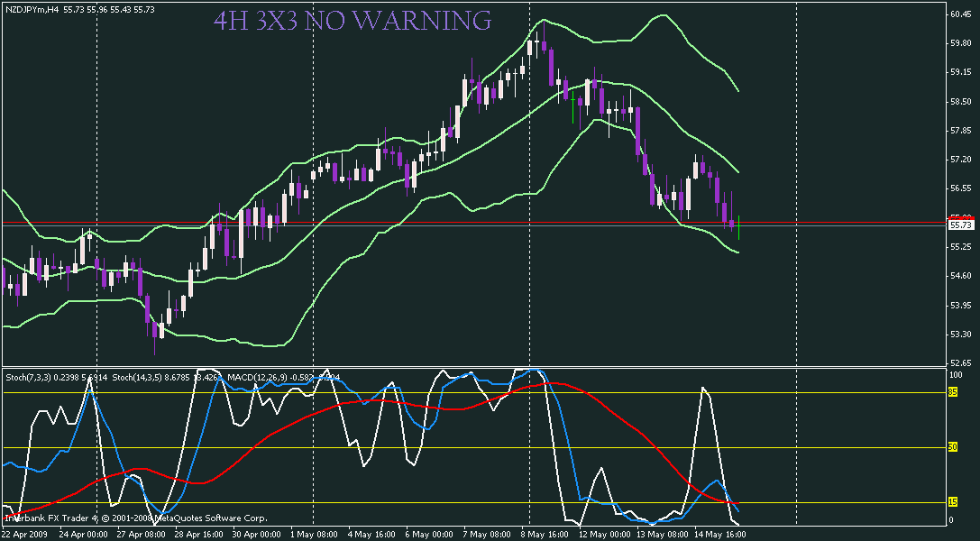
Task: Click the 54.60 price scale value
Action: [960, 276]
